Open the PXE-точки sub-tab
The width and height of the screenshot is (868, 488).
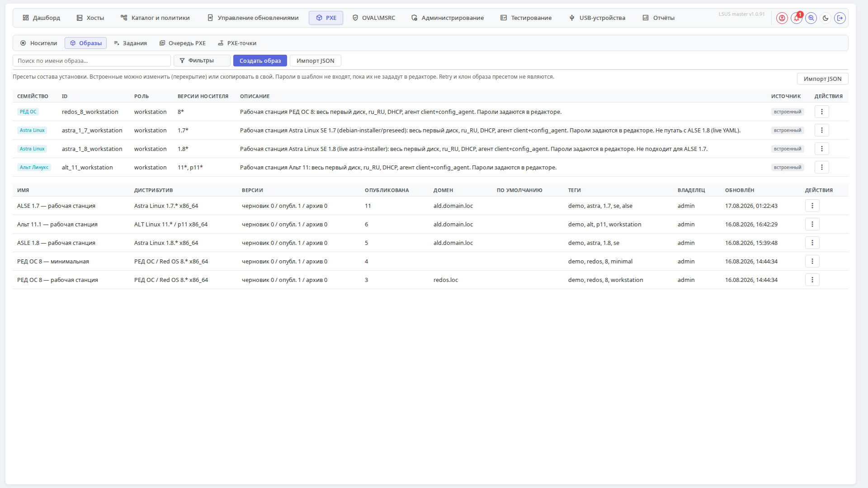click(x=237, y=43)
